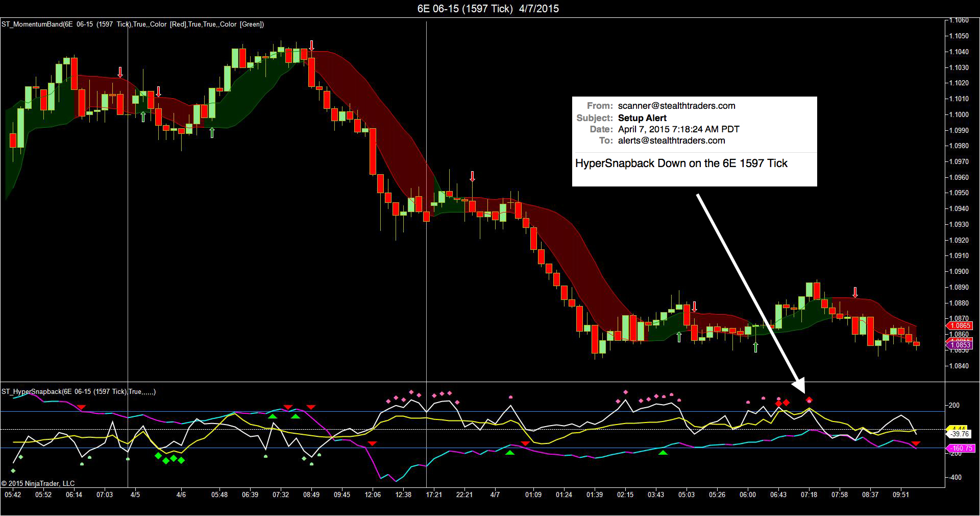Viewport: 980px width, 516px height.
Task: Click the 06:43 time axis label
Action: [x=778, y=495]
